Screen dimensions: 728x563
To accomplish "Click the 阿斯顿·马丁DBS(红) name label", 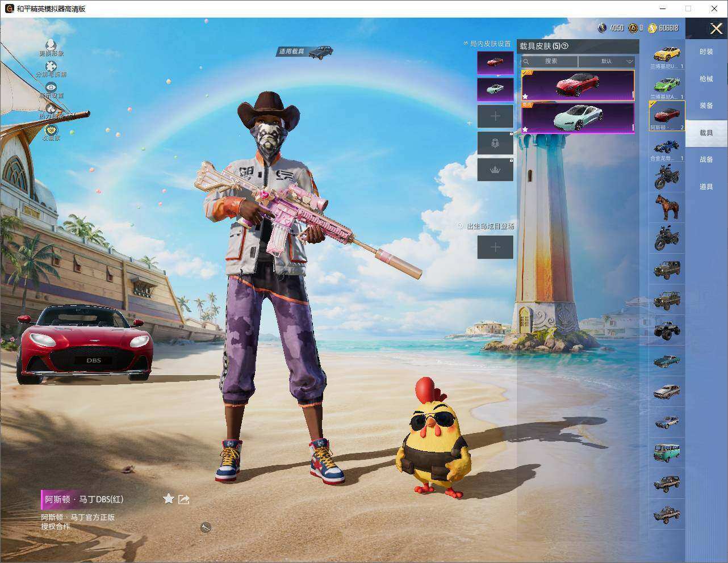I will click(84, 499).
